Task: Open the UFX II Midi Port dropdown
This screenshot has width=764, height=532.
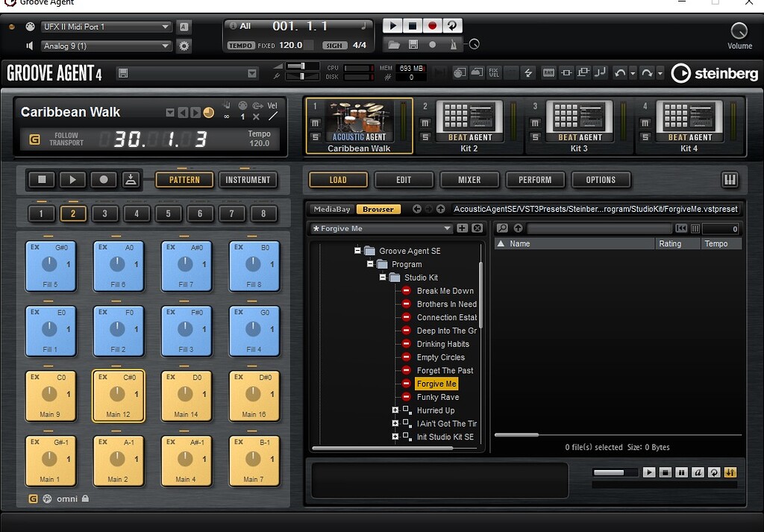Action: pos(105,26)
